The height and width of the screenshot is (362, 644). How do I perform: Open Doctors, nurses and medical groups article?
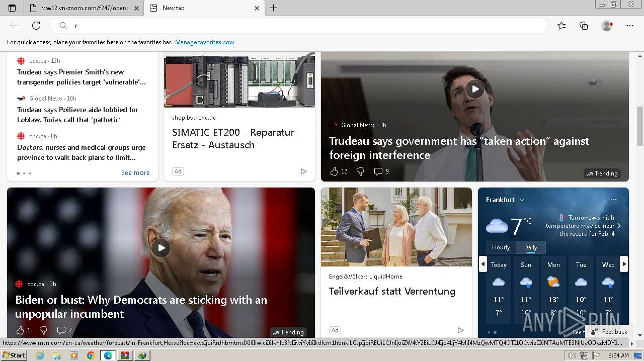(82, 152)
